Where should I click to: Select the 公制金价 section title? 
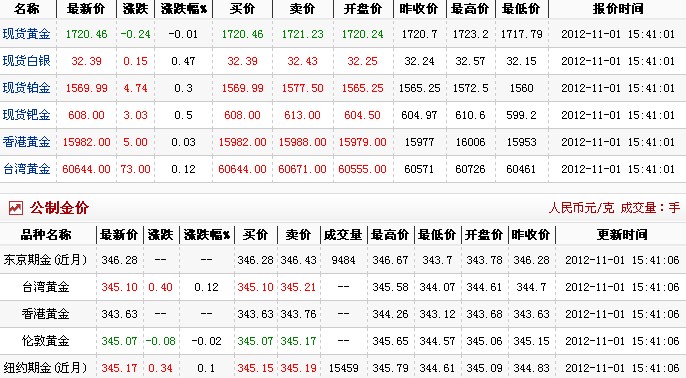click(60, 208)
